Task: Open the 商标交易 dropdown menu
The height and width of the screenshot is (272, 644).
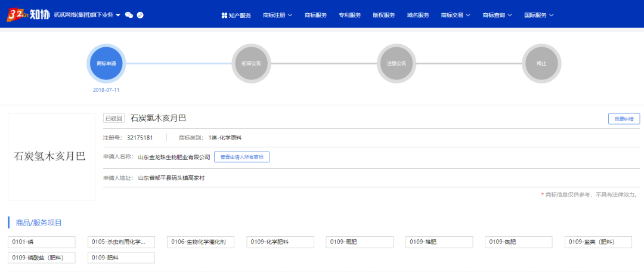Action: click(x=456, y=15)
